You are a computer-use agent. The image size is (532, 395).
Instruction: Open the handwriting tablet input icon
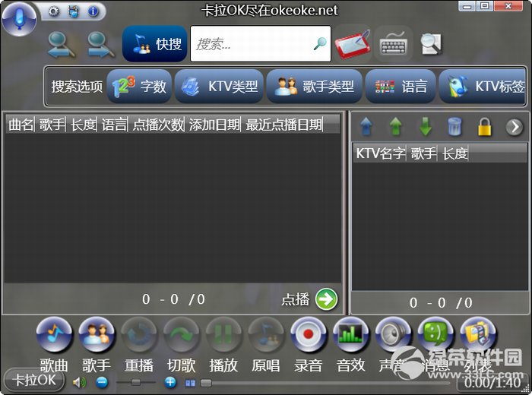(x=353, y=44)
